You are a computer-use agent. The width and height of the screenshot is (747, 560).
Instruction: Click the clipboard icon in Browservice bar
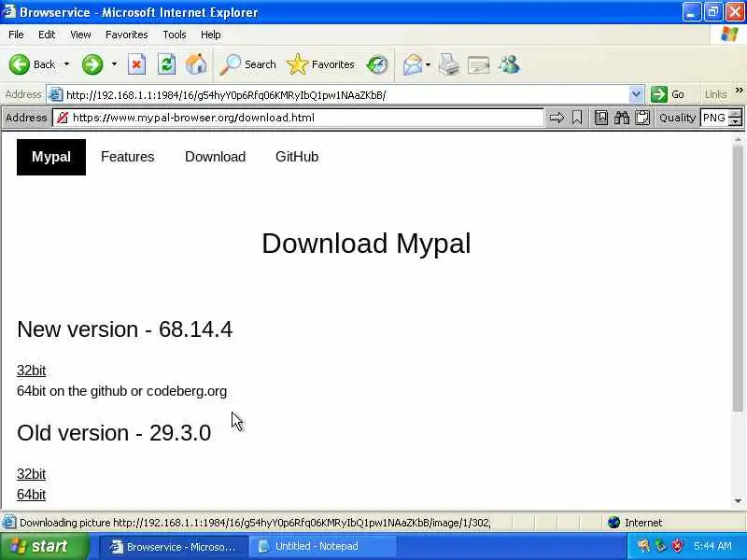pos(642,118)
